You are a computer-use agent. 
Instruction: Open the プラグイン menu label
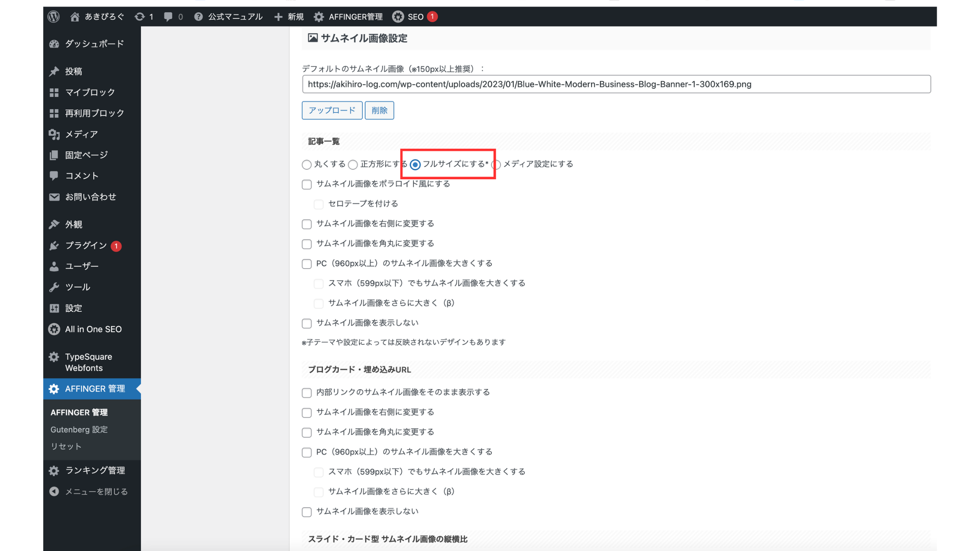(x=86, y=245)
